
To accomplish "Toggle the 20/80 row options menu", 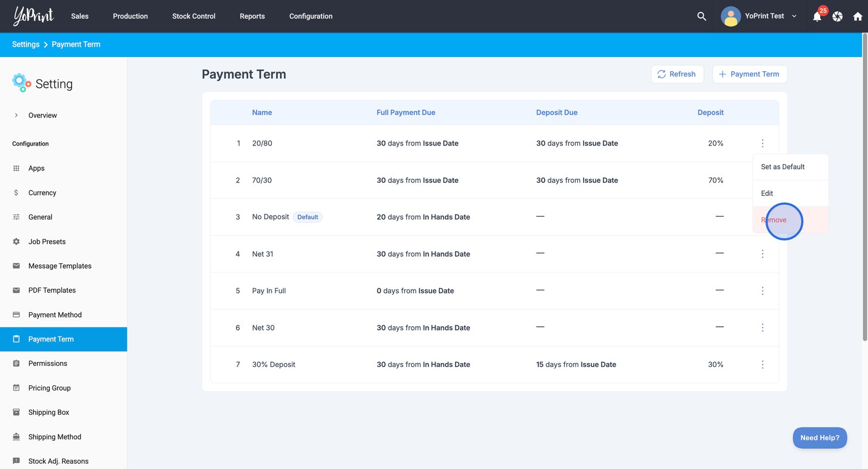I will pos(762,143).
